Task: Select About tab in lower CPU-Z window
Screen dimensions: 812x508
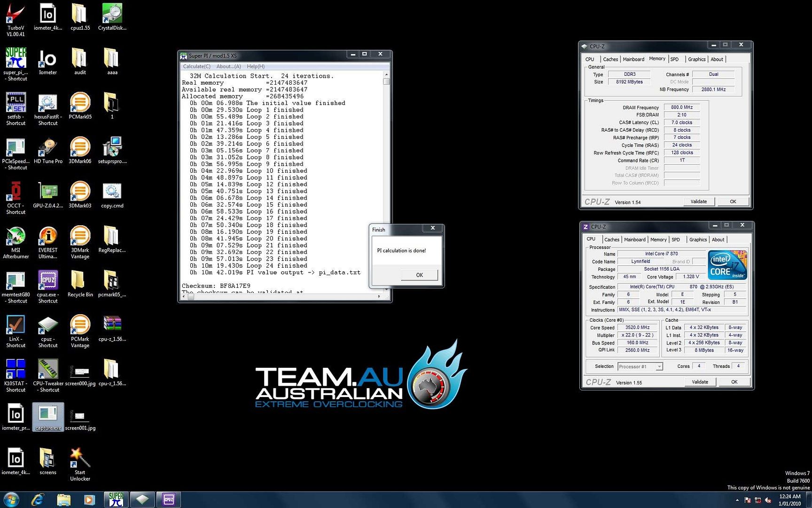Action: (718, 240)
